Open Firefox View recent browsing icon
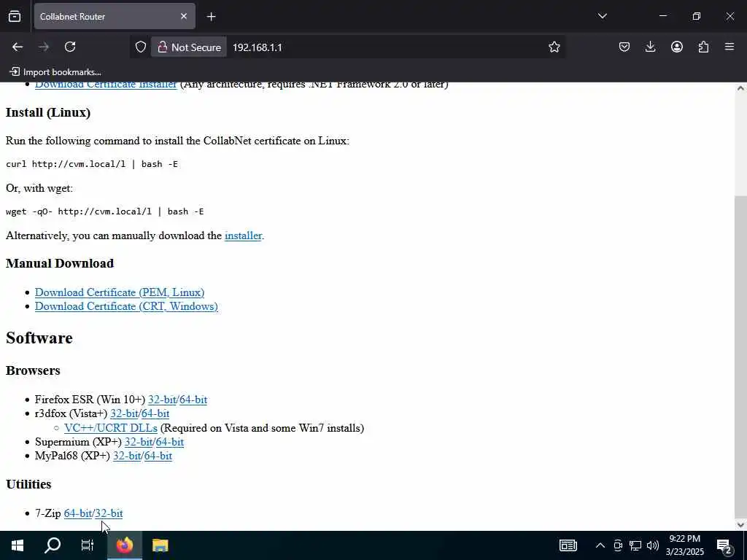Viewport: 747px width, 560px height. click(15, 16)
